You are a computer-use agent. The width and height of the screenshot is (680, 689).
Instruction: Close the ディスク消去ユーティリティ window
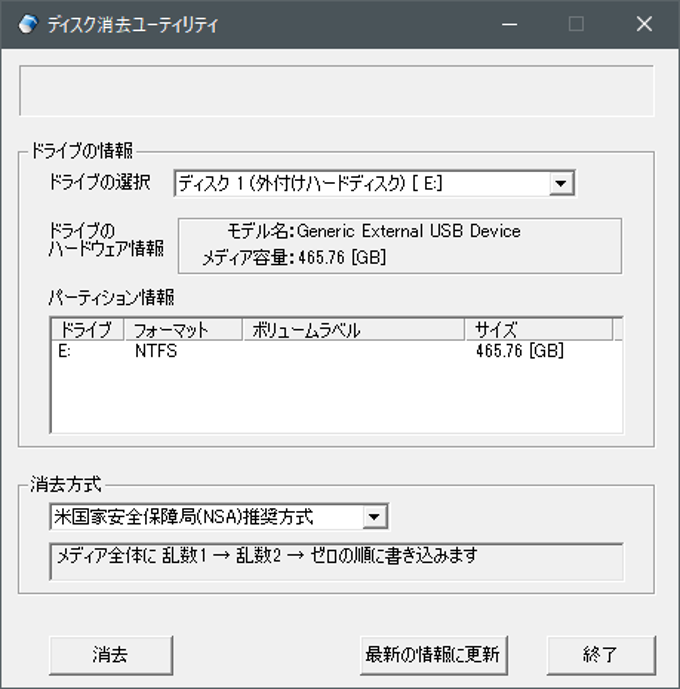(x=644, y=24)
